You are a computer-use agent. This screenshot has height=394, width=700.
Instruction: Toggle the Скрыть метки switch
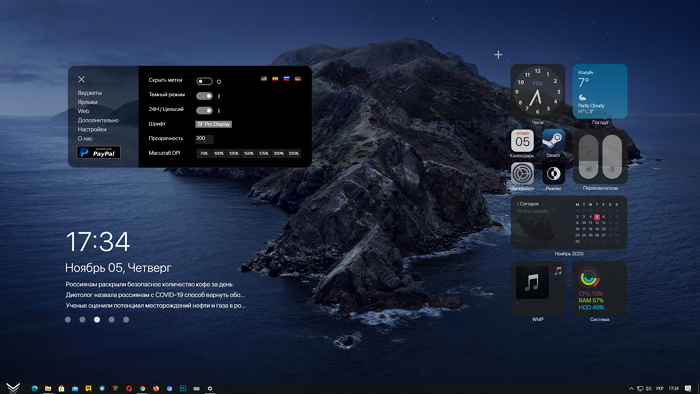click(204, 81)
